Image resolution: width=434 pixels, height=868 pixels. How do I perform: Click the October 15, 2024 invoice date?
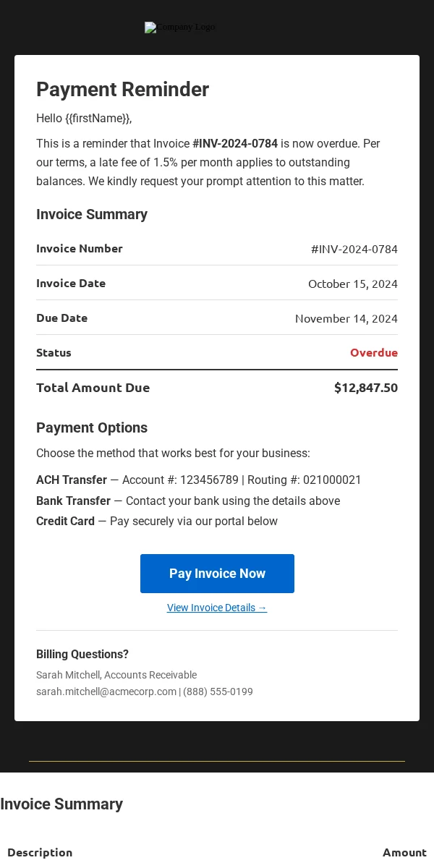point(353,284)
